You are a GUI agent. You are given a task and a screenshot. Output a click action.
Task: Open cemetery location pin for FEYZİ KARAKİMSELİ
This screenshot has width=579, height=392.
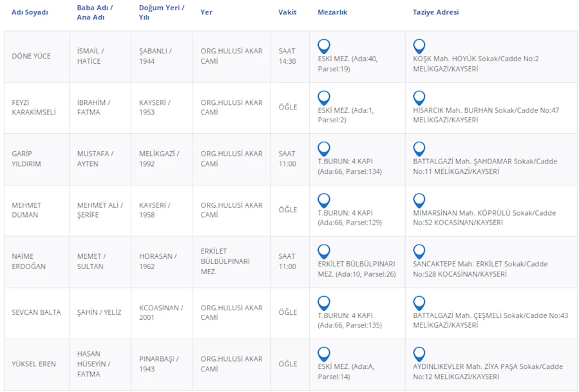(324, 98)
